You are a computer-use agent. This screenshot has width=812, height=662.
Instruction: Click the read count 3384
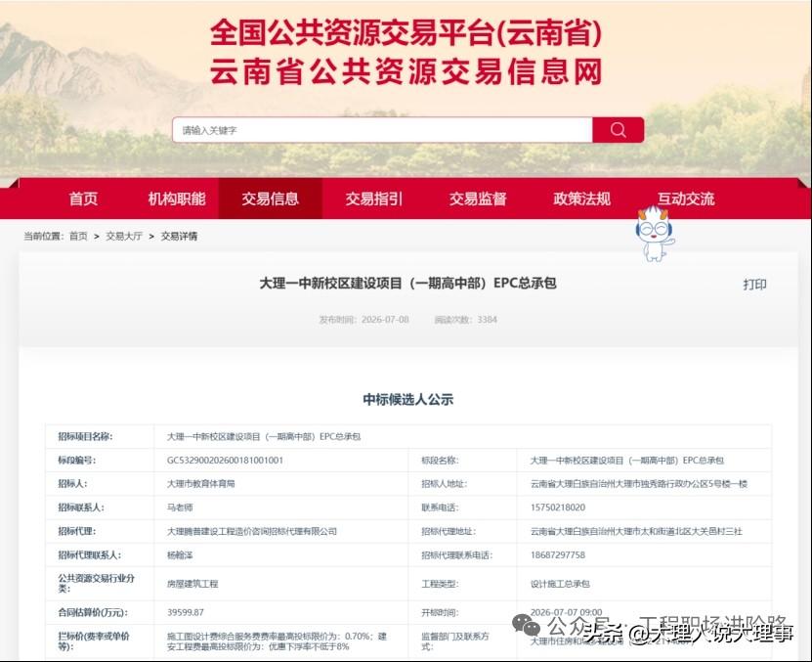pos(488,320)
